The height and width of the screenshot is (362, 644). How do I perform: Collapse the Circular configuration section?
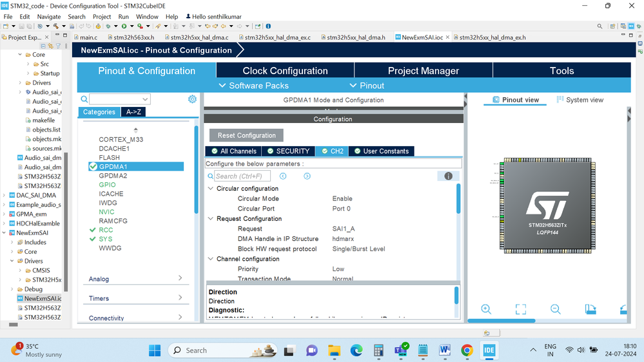211,188
